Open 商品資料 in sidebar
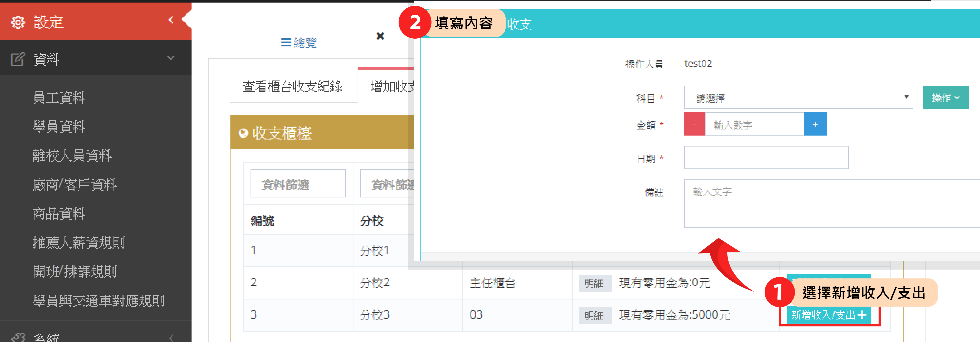Image resolution: width=980 pixels, height=342 pixels. click(x=59, y=214)
